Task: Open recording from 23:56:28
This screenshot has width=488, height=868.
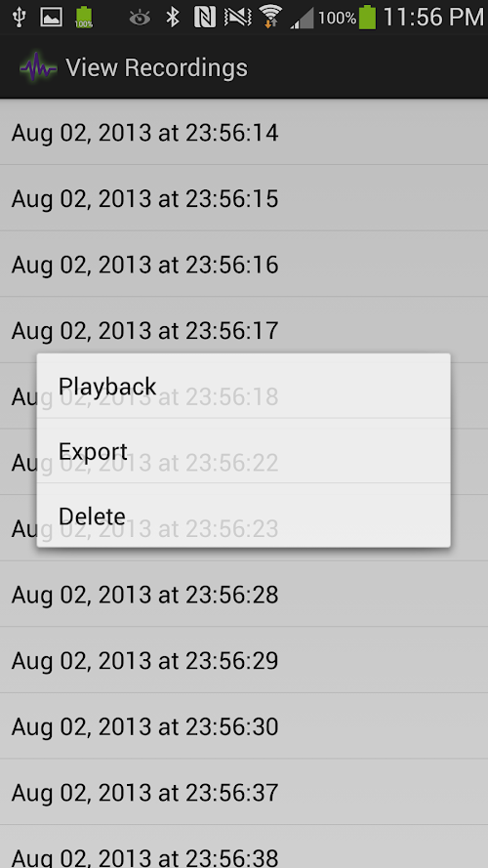Action: point(244,594)
